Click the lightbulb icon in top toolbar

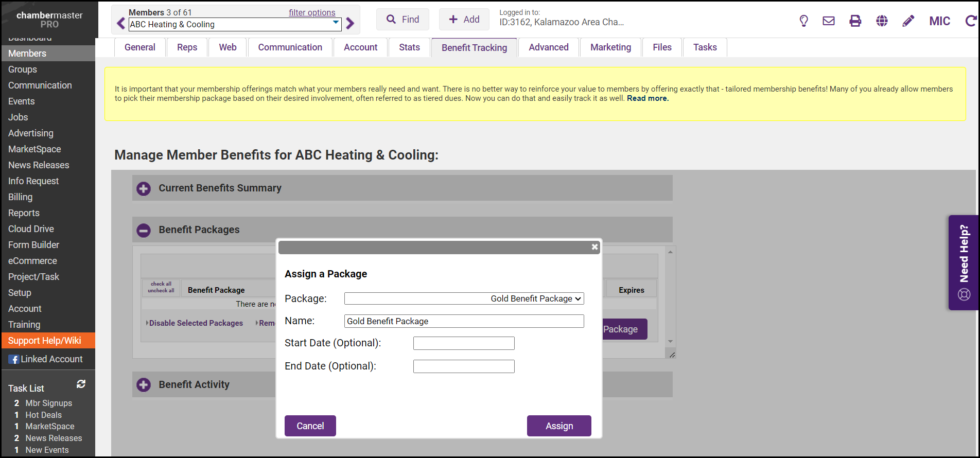pyautogui.click(x=803, y=21)
